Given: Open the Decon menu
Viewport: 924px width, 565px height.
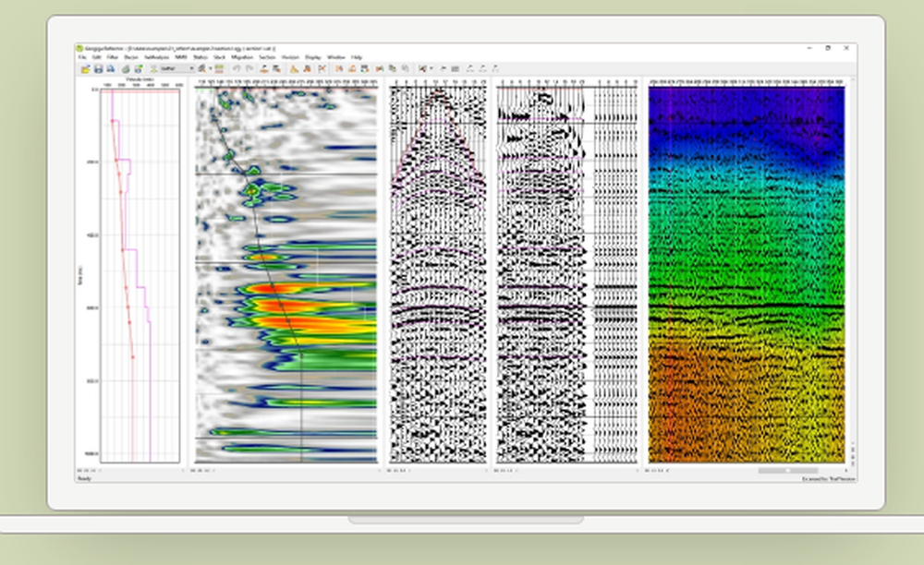Looking at the screenshot, I should [131, 57].
